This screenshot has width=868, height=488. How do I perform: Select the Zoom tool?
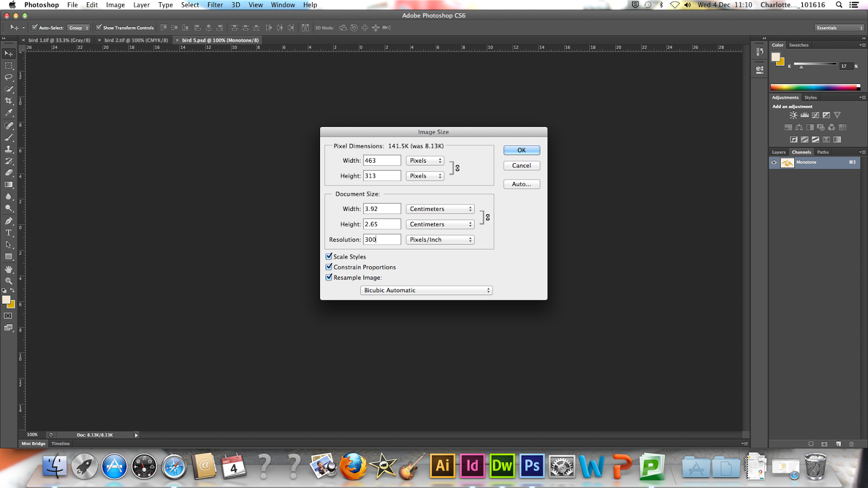[x=9, y=281]
